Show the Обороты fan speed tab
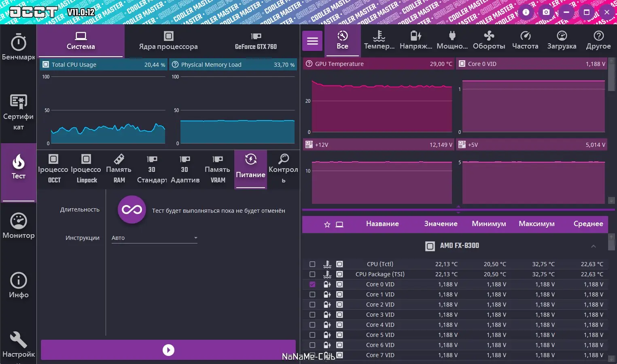 [489, 40]
